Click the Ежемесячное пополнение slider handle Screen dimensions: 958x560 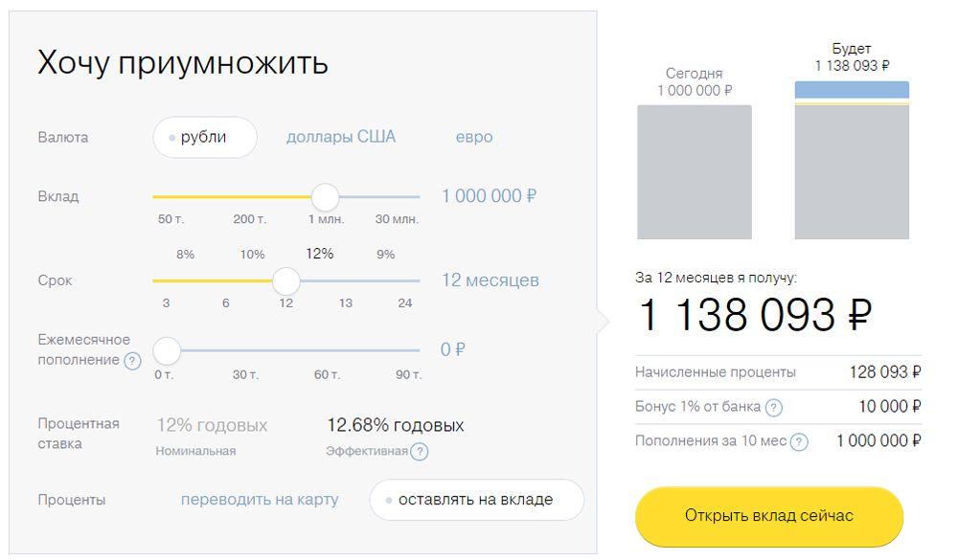pyautogui.click(x=167, y=350)
